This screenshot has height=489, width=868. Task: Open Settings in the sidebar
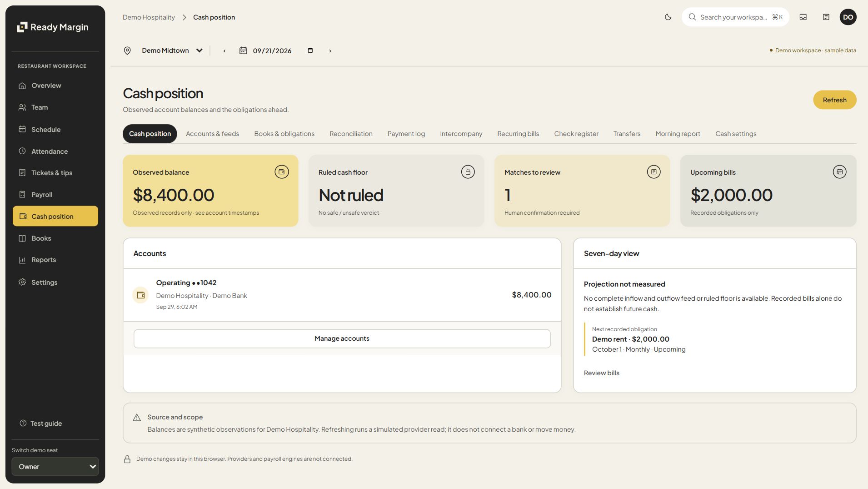click(x=55, y=282)
